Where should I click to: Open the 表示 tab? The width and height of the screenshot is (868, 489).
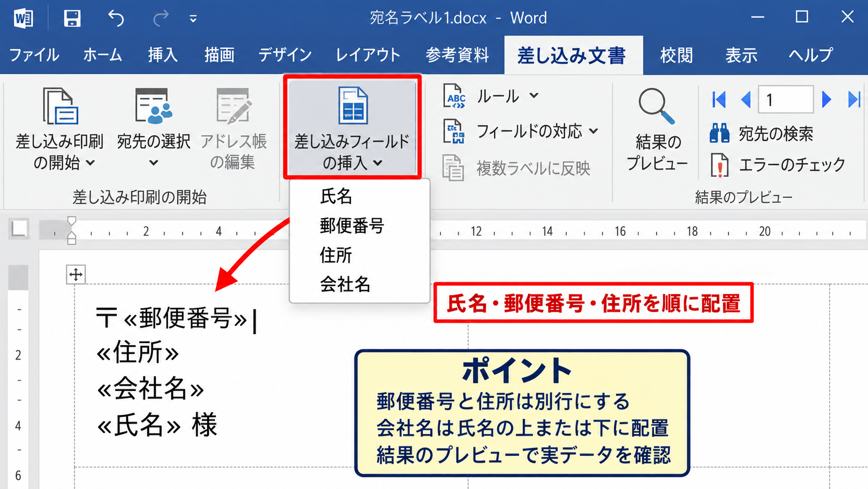(741, 55)
